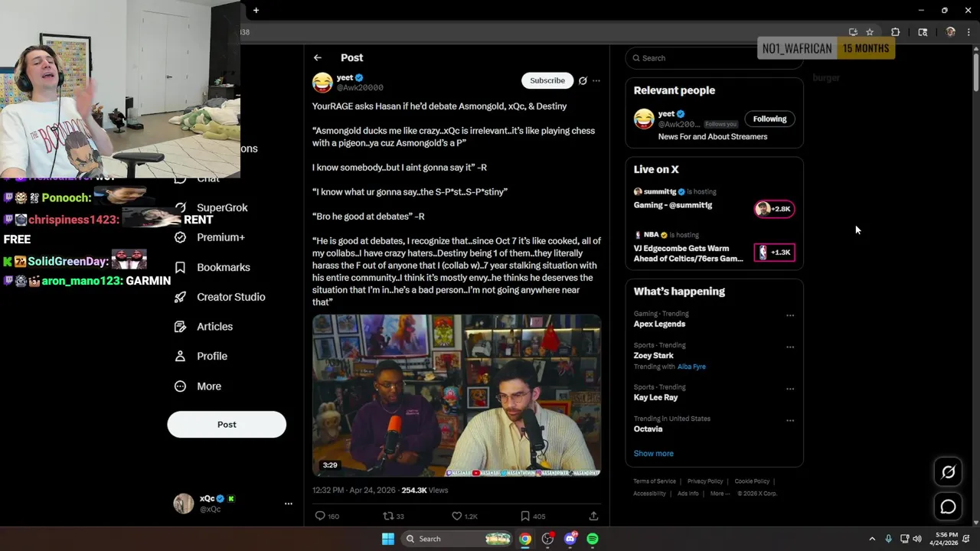Open Accessibility footer link

click(649, 494)
